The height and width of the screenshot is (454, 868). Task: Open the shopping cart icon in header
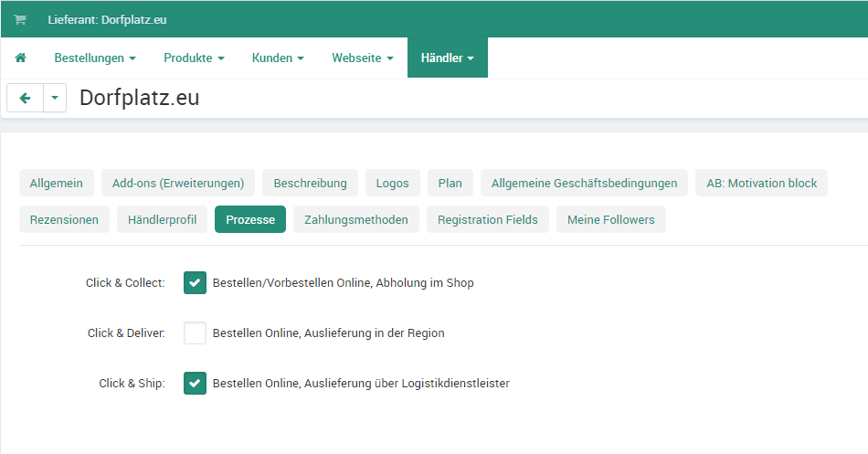(20, 20)
